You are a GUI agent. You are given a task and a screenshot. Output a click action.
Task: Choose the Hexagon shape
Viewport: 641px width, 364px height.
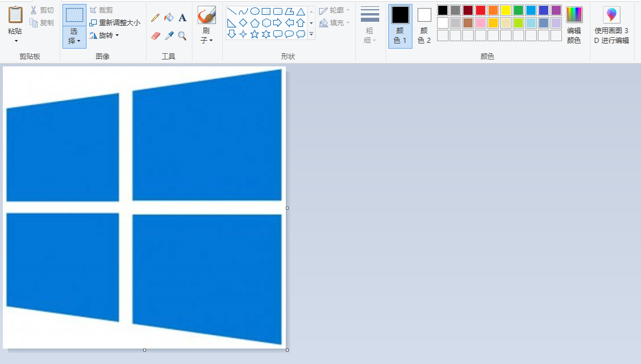[x=266, y=23]
